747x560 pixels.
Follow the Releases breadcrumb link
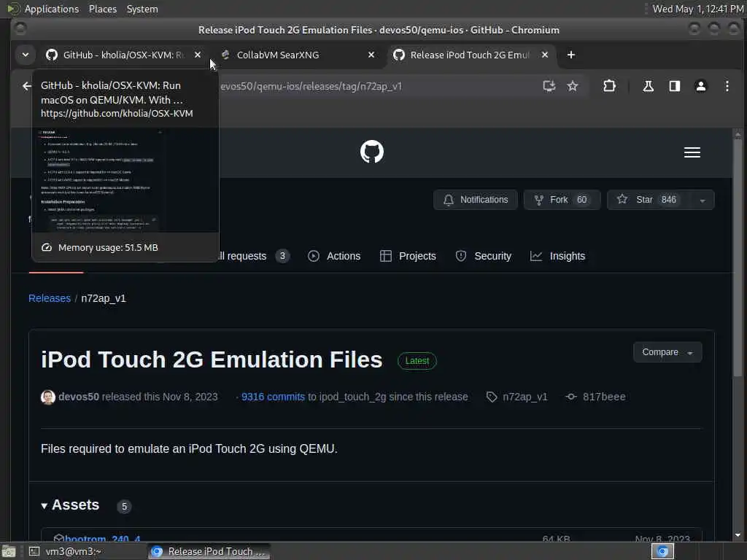pos(50,298)
